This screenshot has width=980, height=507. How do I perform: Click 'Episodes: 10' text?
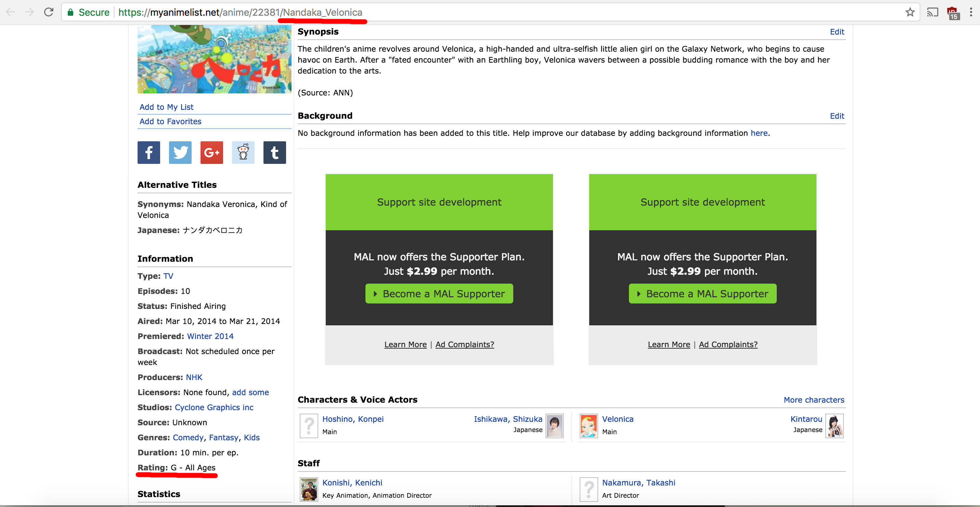[x=164, y=291]
